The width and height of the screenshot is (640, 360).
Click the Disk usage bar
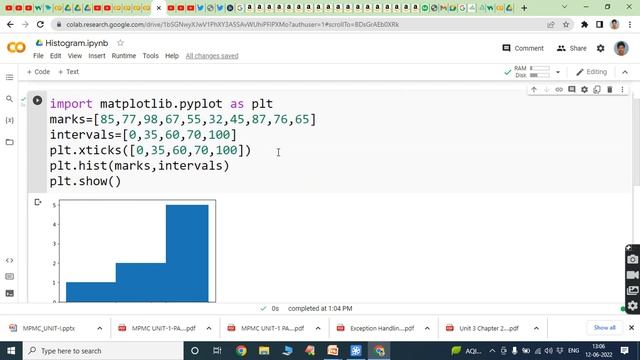(540, 76)
